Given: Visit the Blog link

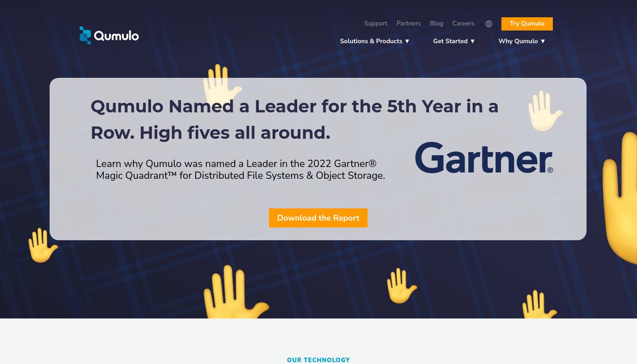Looking at the screenshot, I should click(436, 23).
